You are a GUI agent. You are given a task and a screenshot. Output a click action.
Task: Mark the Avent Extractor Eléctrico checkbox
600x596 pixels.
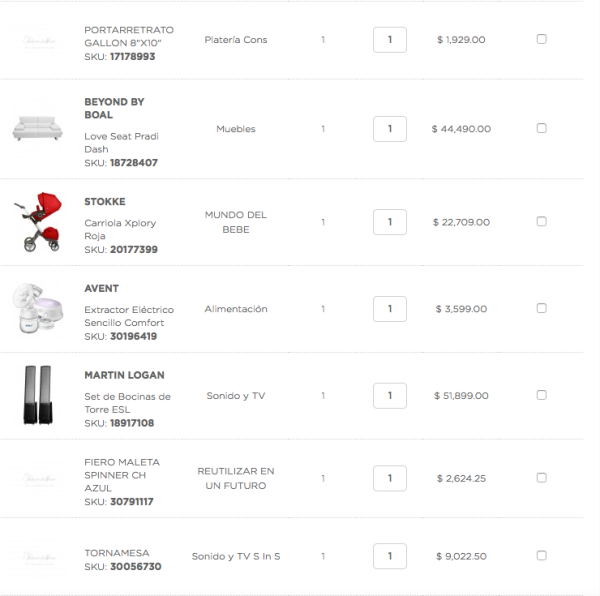click(x=541, y=308)
